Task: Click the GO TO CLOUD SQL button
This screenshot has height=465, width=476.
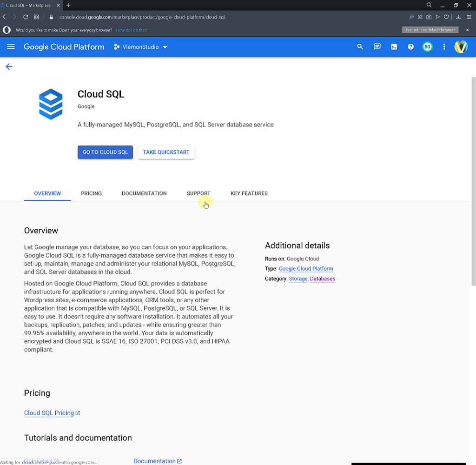Action: (105, 152)
